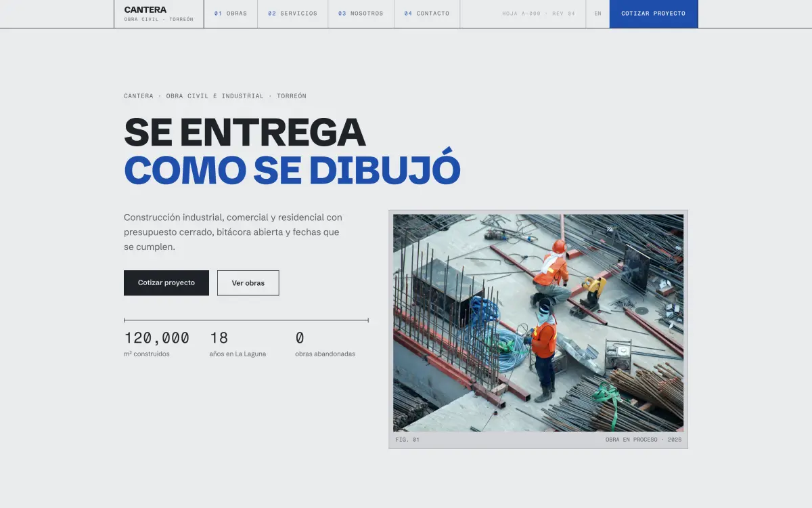Open the 02 Servicios menu item
The height and width of the screenshot is (508, 812).
tap(292, 14)
